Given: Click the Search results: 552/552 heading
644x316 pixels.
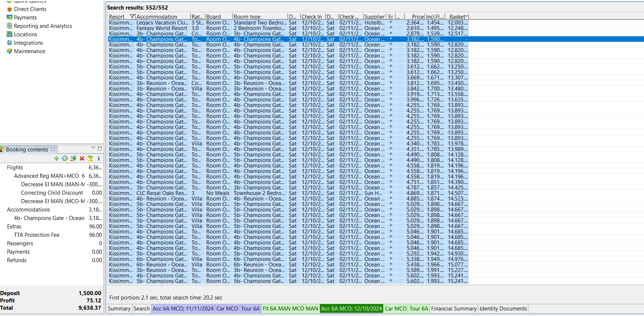Looking at the screenshot, I should pos(138,7).
